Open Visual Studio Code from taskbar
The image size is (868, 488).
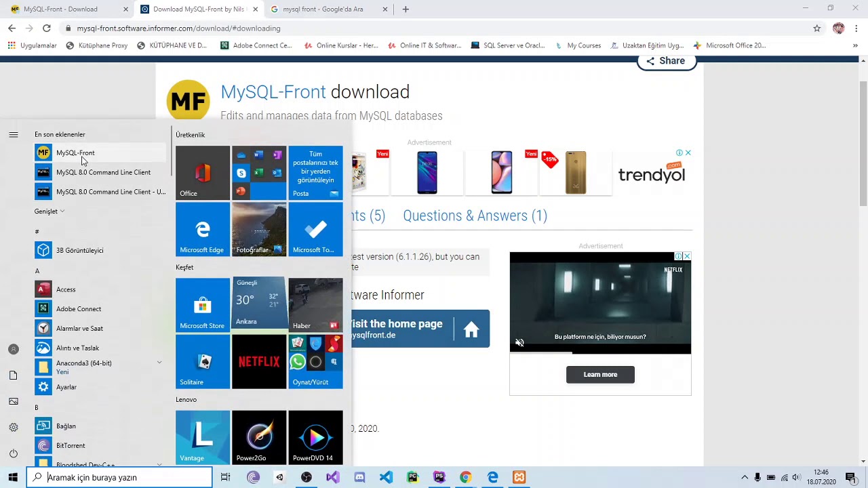386,477
